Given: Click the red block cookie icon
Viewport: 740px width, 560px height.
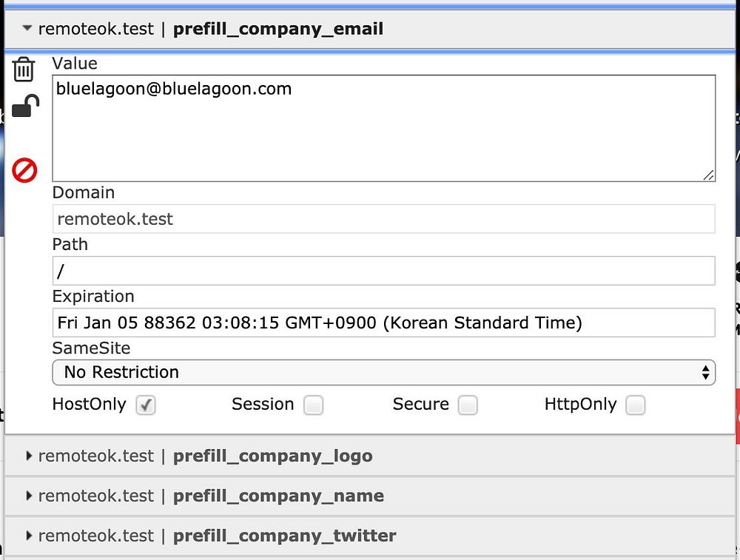Looking at the screenshot, I should point(24,171).
